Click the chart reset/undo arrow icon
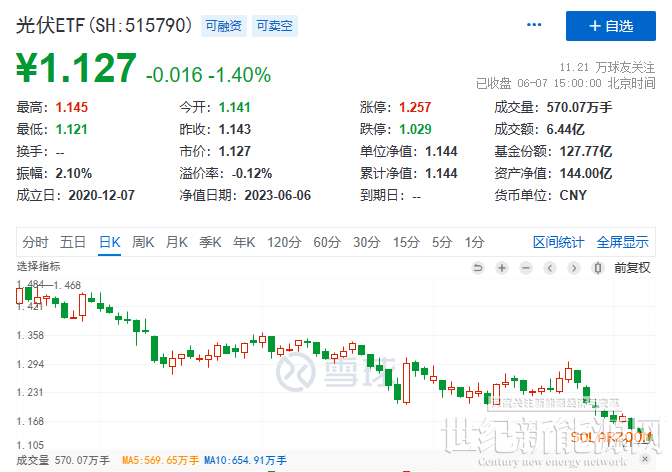The width and height of the screenshot is (672, 472). click(477, 268)
